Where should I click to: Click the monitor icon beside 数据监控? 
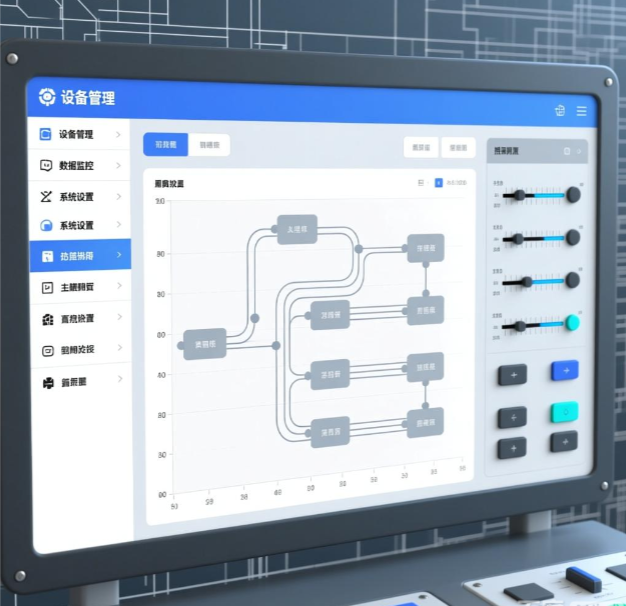pyautogui.click(x=46, y=165)
